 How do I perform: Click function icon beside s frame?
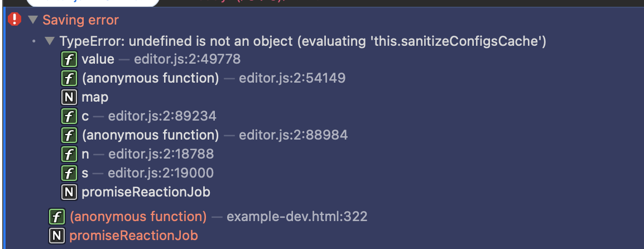pos(69,174)
